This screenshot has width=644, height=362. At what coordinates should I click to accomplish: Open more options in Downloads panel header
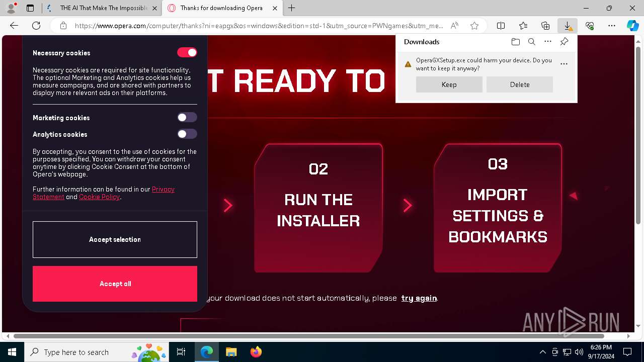click(548, 42)
